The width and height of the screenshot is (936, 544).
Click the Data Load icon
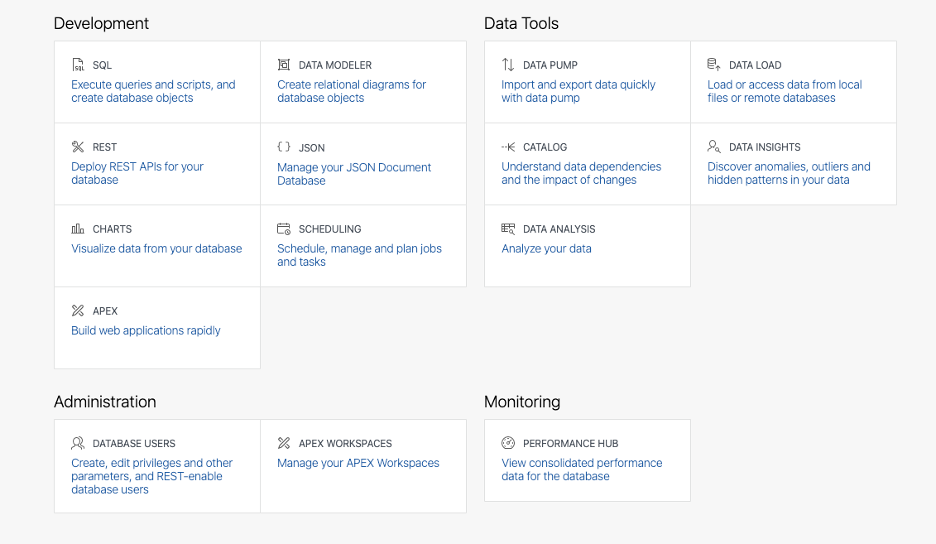pos(714,65)
